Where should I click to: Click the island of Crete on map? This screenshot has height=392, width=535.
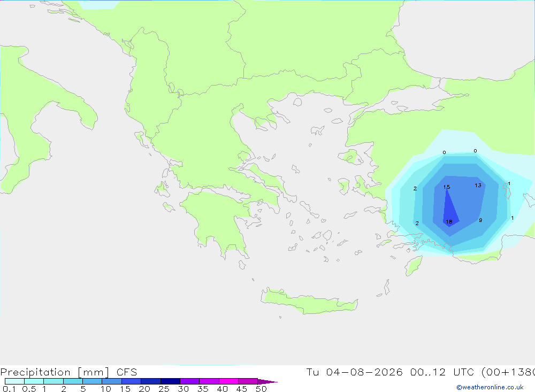pos(309,301)
